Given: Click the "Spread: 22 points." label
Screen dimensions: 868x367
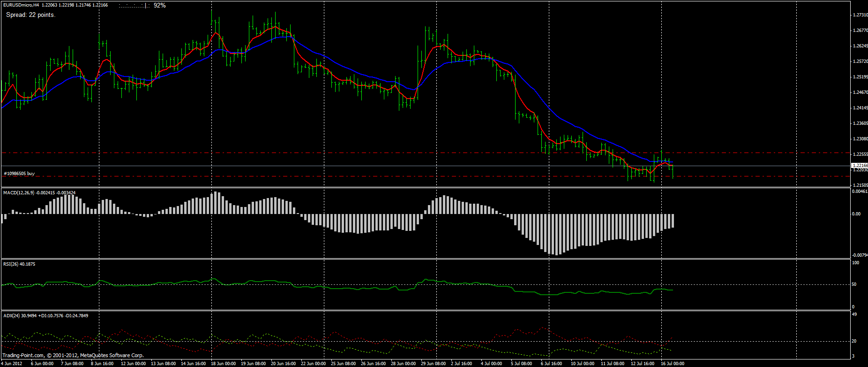Looking at the screenshot, I should click(30, 15).
